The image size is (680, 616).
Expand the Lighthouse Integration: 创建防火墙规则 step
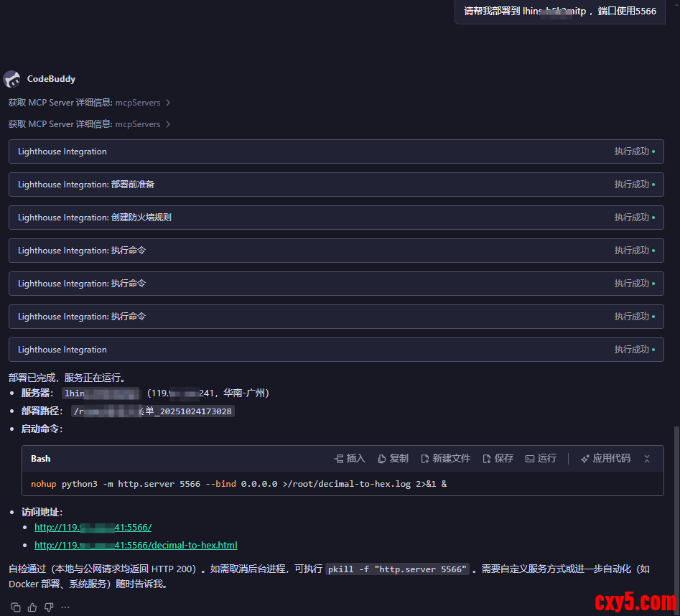pos(336,218)
